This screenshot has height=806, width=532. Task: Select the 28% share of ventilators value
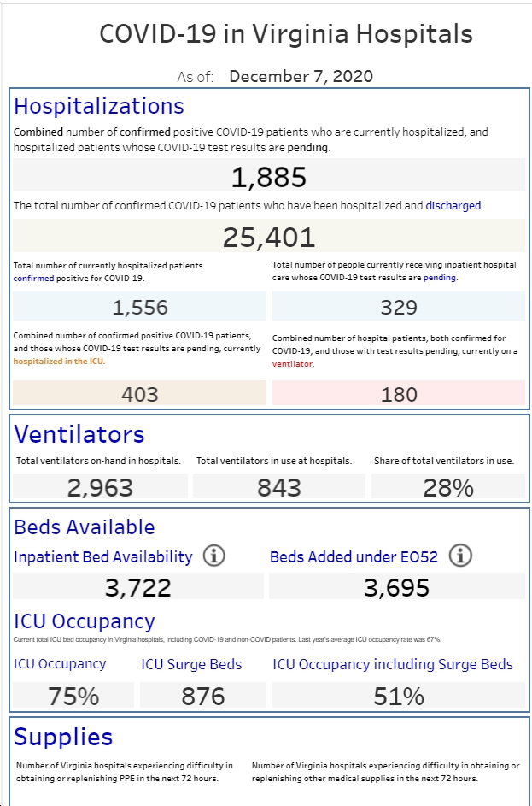[x=448, y=486]
